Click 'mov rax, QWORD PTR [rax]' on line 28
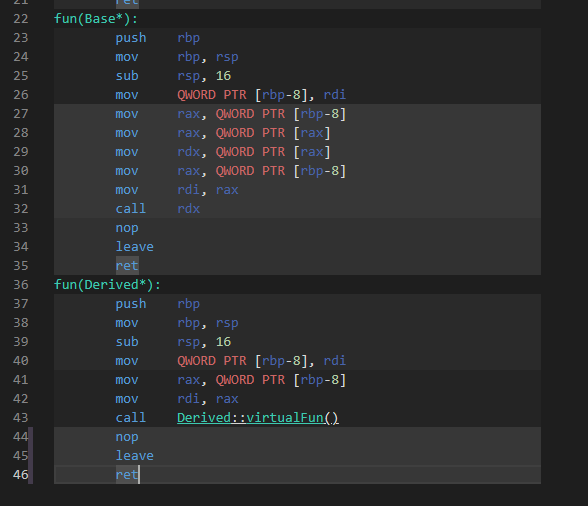 [223, 133]
